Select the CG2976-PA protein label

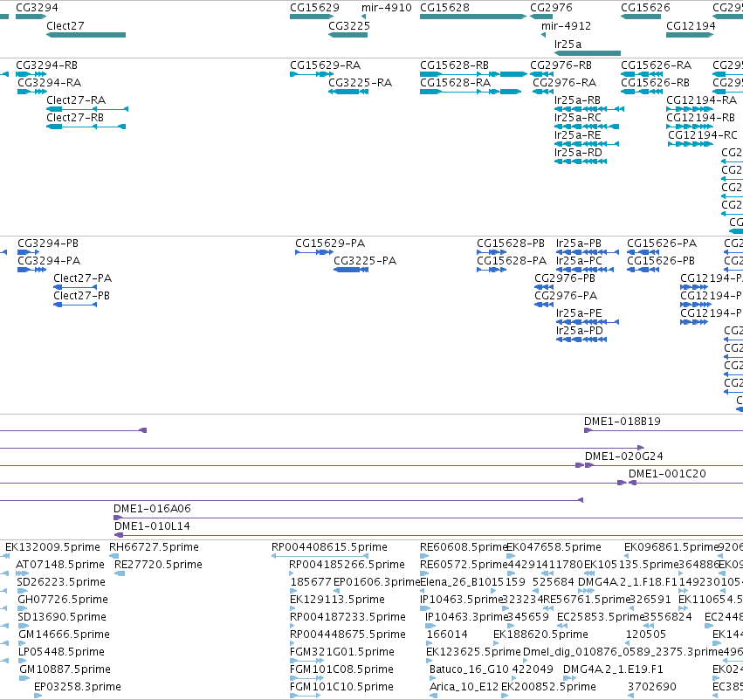point(566,296)
